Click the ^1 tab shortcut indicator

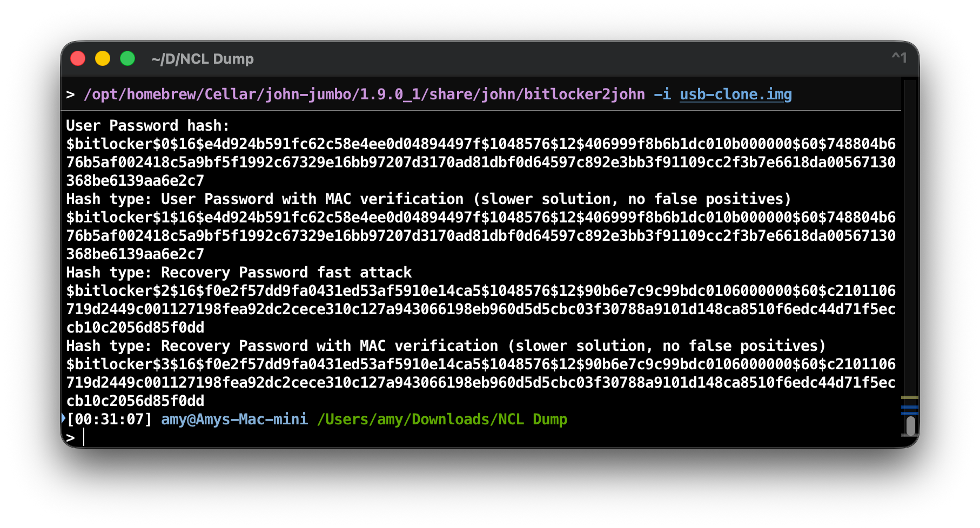point(898,58)
